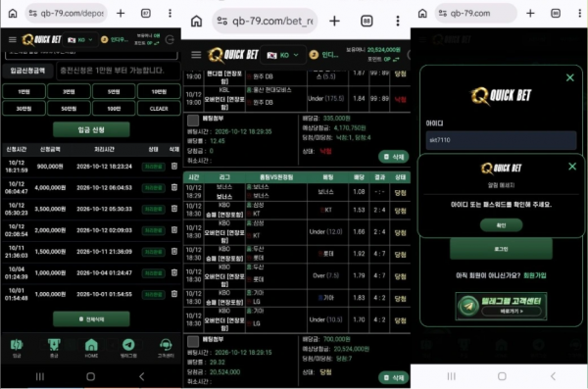Select 50만원 amount button
The width and height of the screenshot is (588, 389).
click(x=69, y=109)
